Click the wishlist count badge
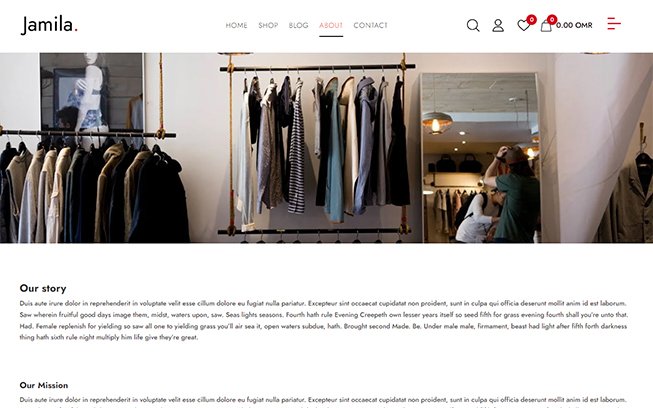Screen dimensions: 653x408 tap(531, 19)
